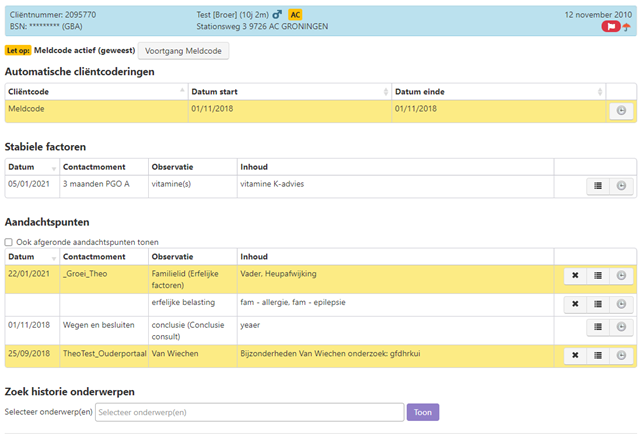The width and height of the screenshot is (643, 439).
Task: Sort Aandachtspunten by the Datum column
Action: point(30,257)
